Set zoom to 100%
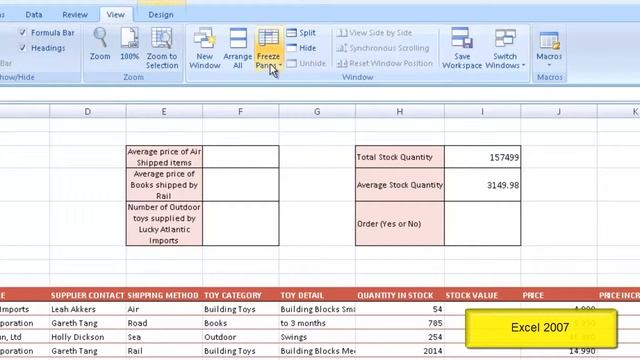The image size is (640, 360). point(129,44)
